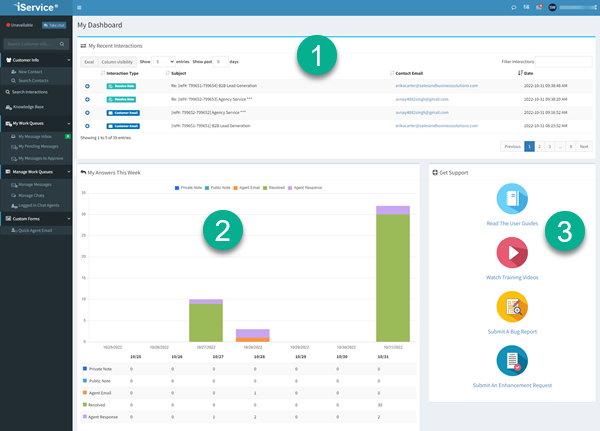This screenshot has width=600, height=431.
Task: Collapse the Customer Info menu section
Action: click(36, 60)
